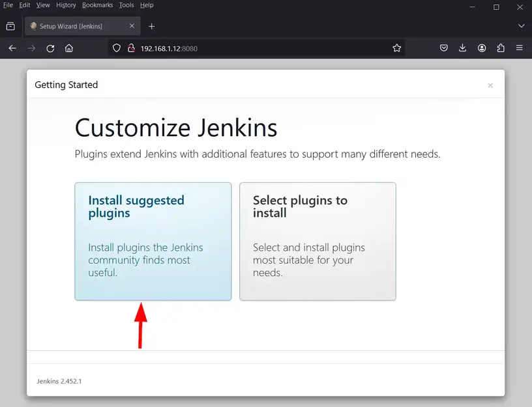Close the Setup Wizard tab
Image resolution: width=532 pixels, height=407 pixels.
click(x=132, y=26)
